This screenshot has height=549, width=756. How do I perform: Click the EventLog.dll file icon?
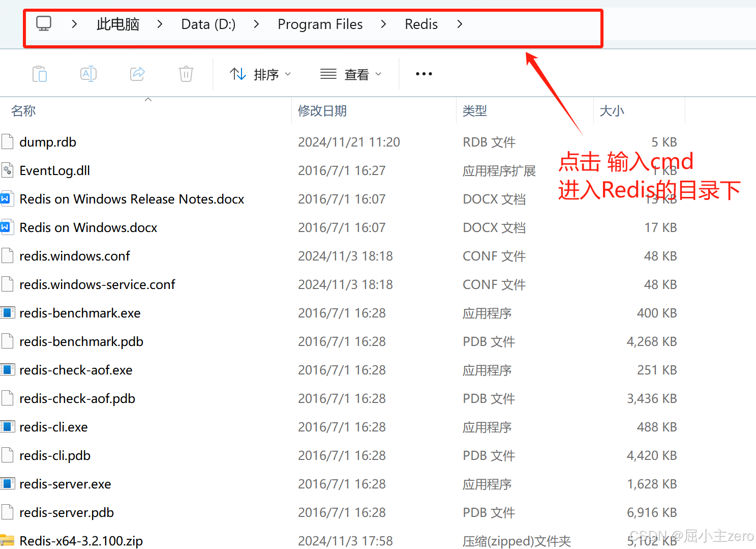click(7, 170)
